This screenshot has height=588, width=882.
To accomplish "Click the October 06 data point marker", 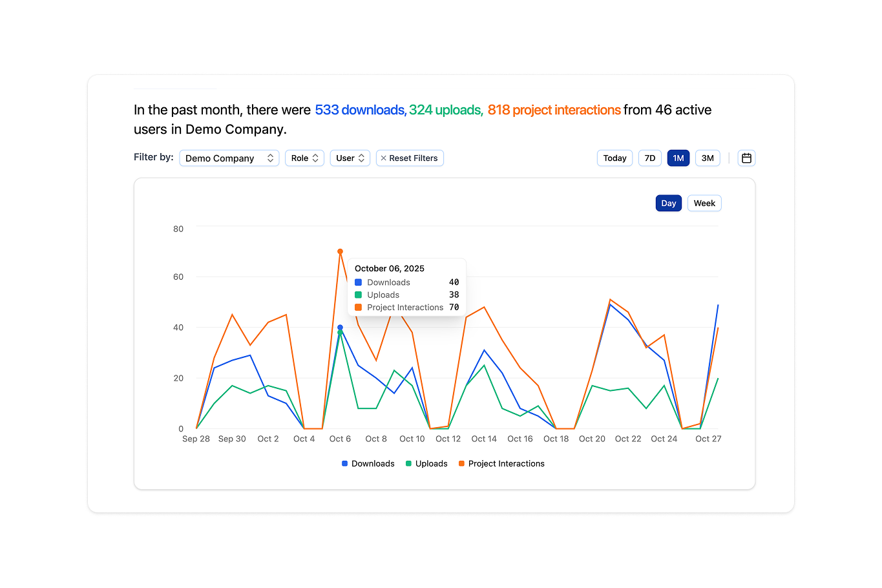I will click(x=340, y=251).
